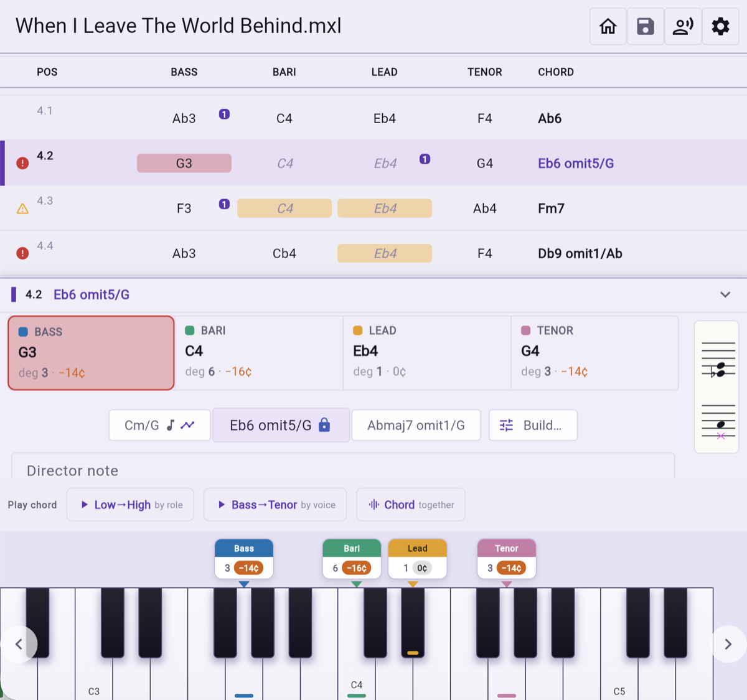Select the BASS G3 voice card
This screenshot has width=747, height=700.
(x=91, y=353)
